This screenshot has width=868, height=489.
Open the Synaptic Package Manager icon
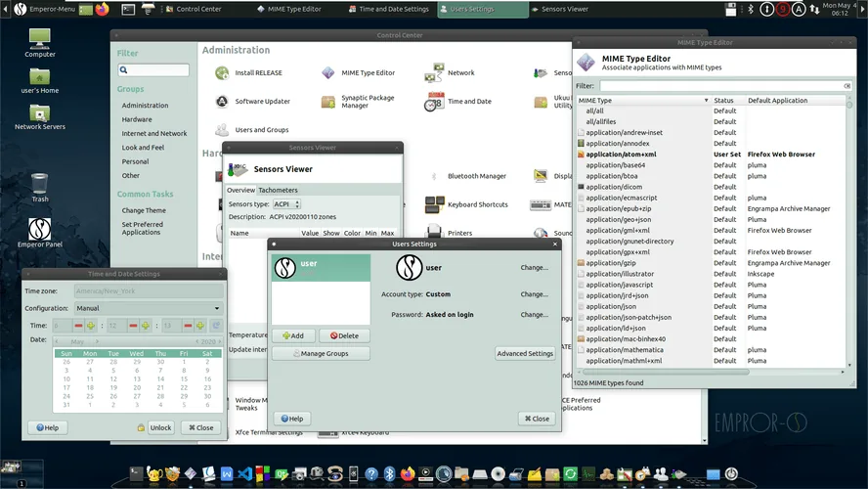point(327,102)
